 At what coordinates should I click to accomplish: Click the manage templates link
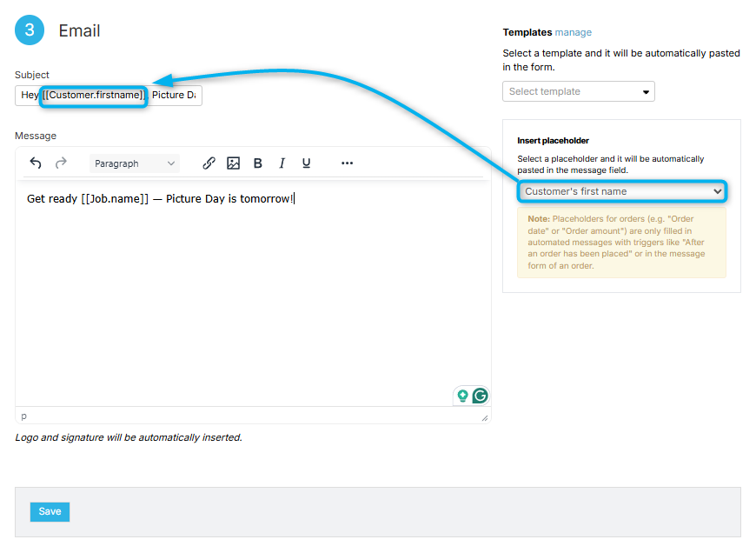pyautogui.click(x=573, y=32)
